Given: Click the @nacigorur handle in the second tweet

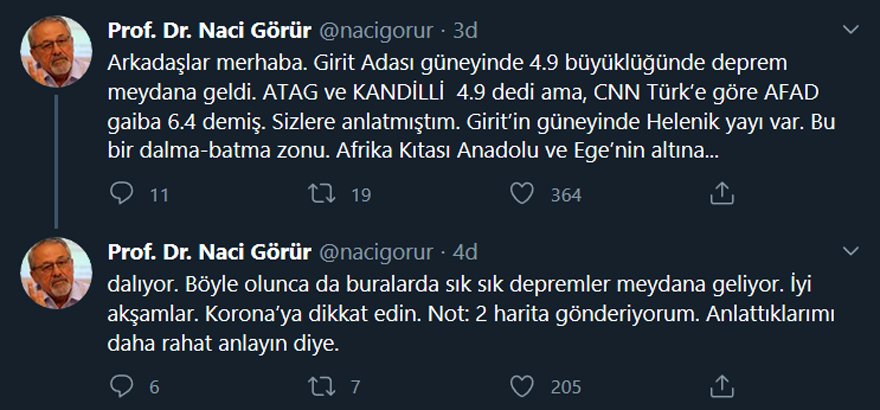Looking at the screenshot, I should pos(376,250).
